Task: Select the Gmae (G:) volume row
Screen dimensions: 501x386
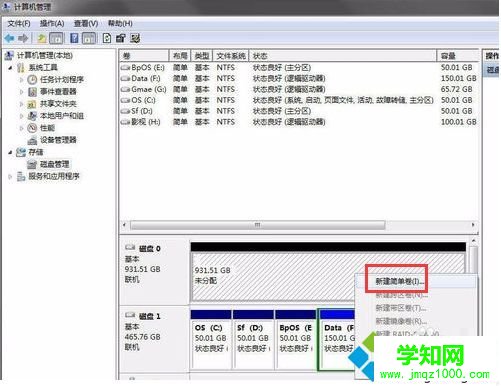Action: pyautogui.click(x=299, y=89)
